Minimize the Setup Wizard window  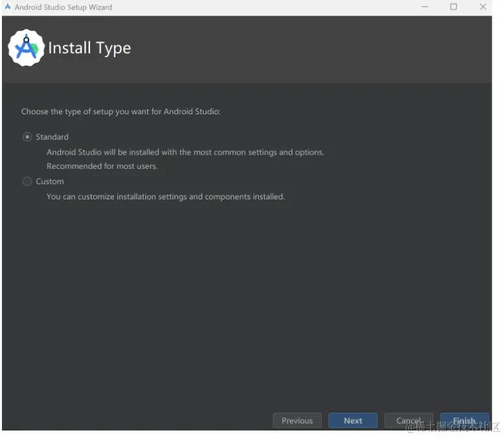coord(425,6)
